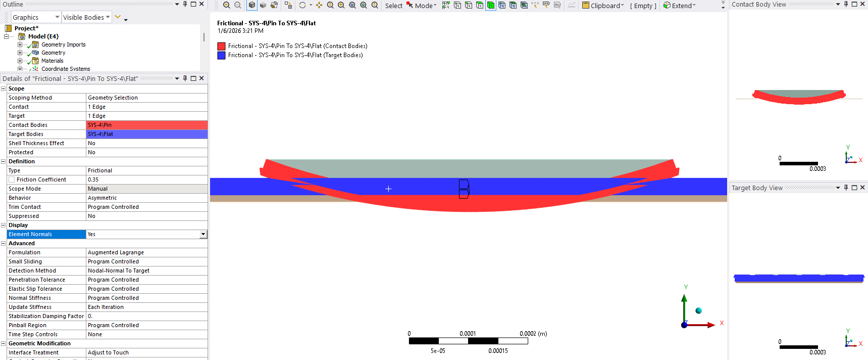This screenshot has width=868, height=360.
Task: Collapse the Model (E4) tree node
Action: pos(6,36)
